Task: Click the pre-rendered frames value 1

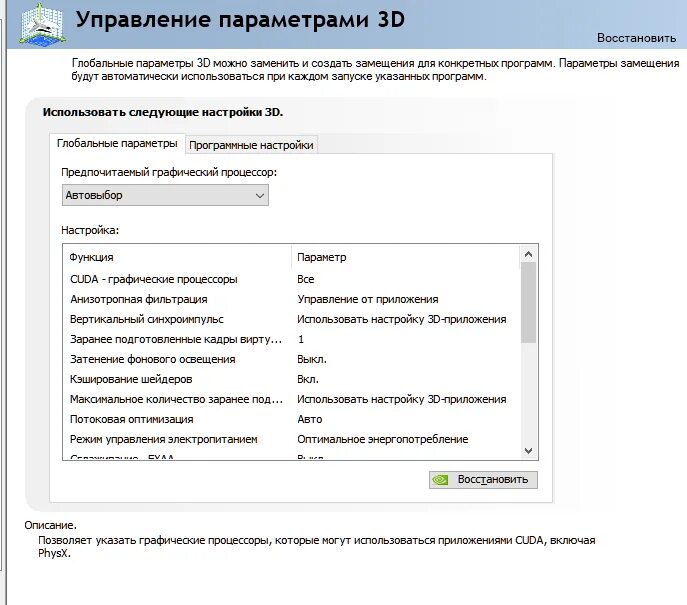Action: coord(301,339)
